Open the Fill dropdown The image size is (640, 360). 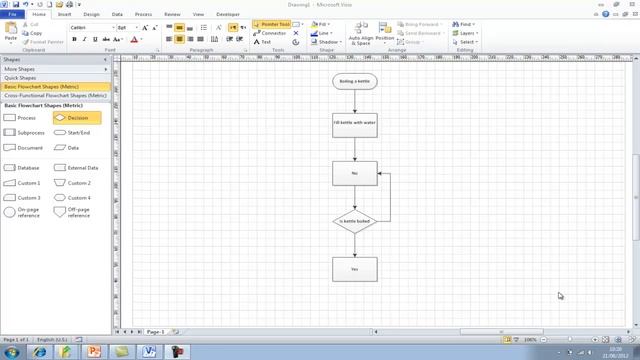tap(321, 24)
